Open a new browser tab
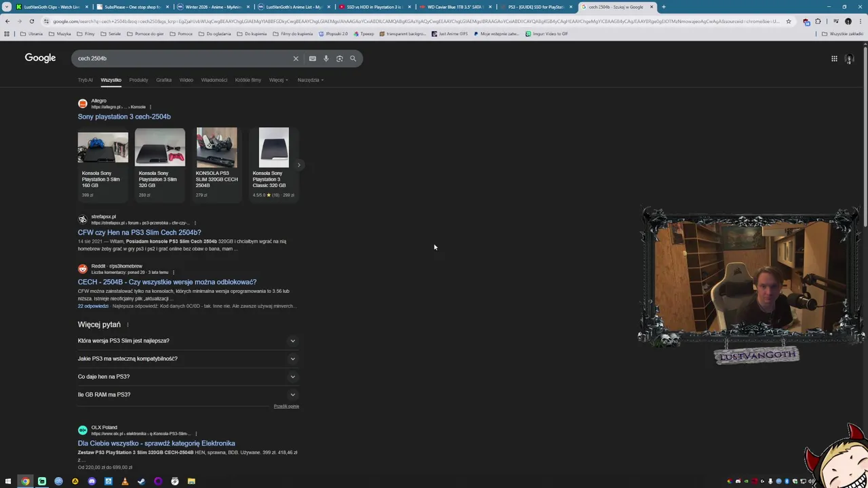The image size is (868, 488). coord(663,7)
